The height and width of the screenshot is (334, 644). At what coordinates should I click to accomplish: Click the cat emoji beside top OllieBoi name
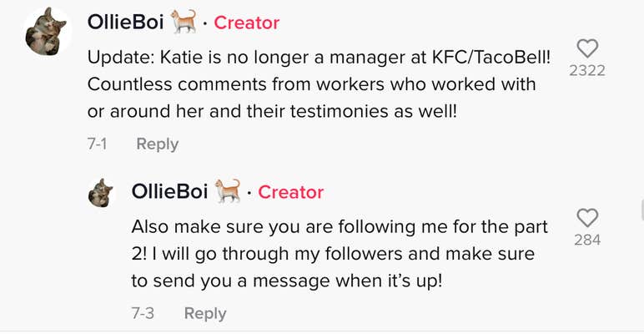tap(184, 23)
